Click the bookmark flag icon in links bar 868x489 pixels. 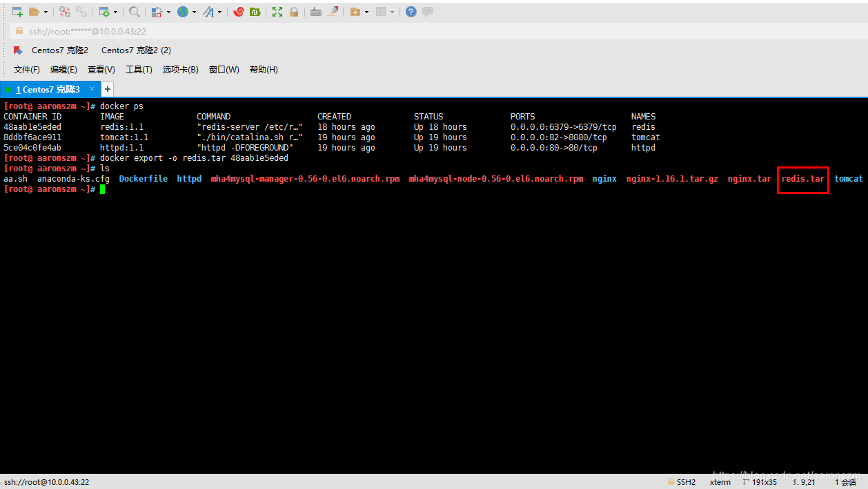click(18, 50)
